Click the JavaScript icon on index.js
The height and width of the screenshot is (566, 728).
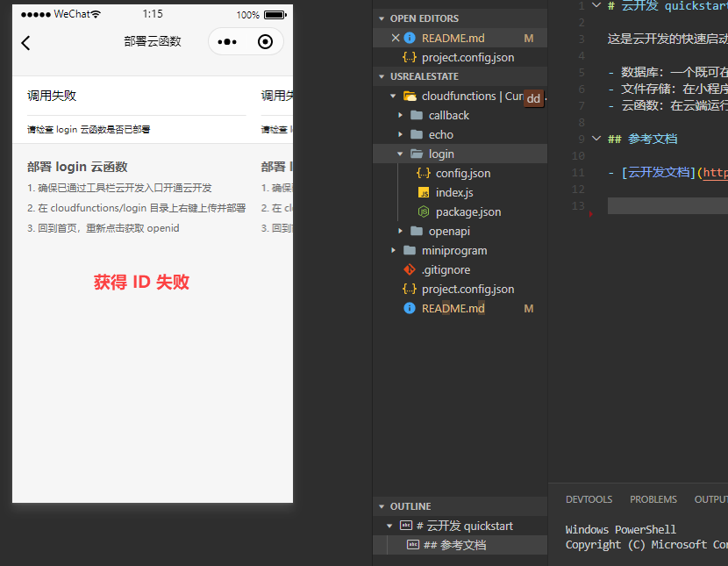coord(423,192)
